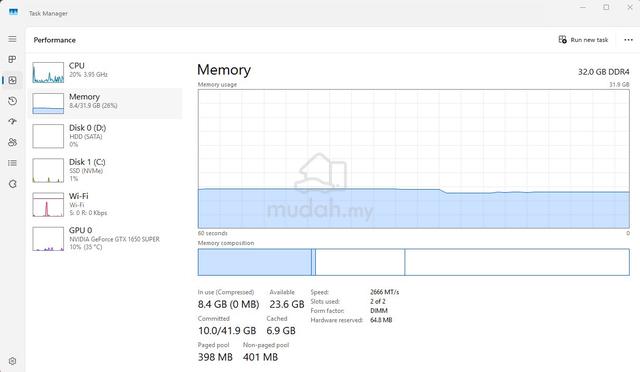Select Disk 0 (D:) HDD item
The height and width of the screenshot is (372, 640).
coord(105,136)
